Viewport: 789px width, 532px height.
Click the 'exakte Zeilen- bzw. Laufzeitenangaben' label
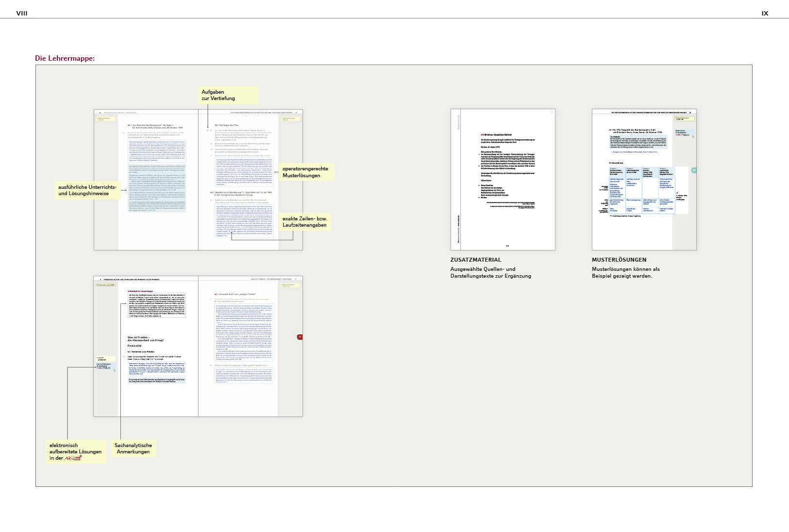click(x=305, y=222)
